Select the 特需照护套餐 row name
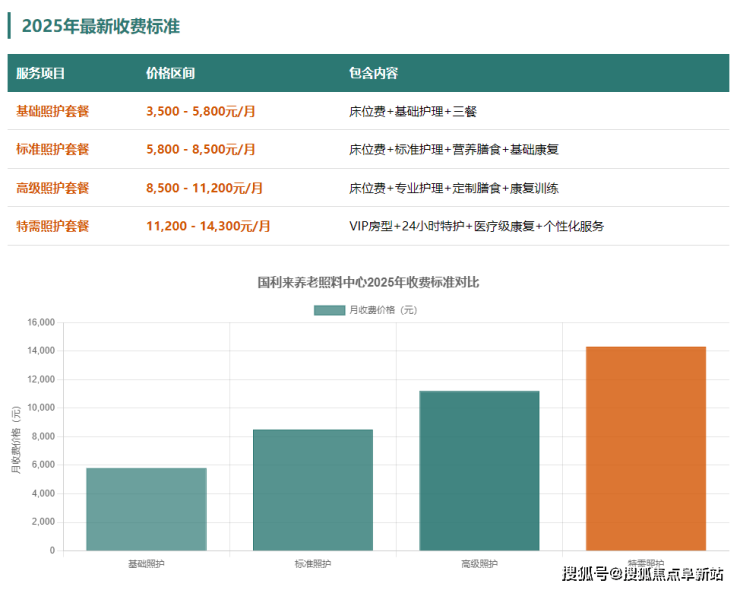 pos(53,226)
